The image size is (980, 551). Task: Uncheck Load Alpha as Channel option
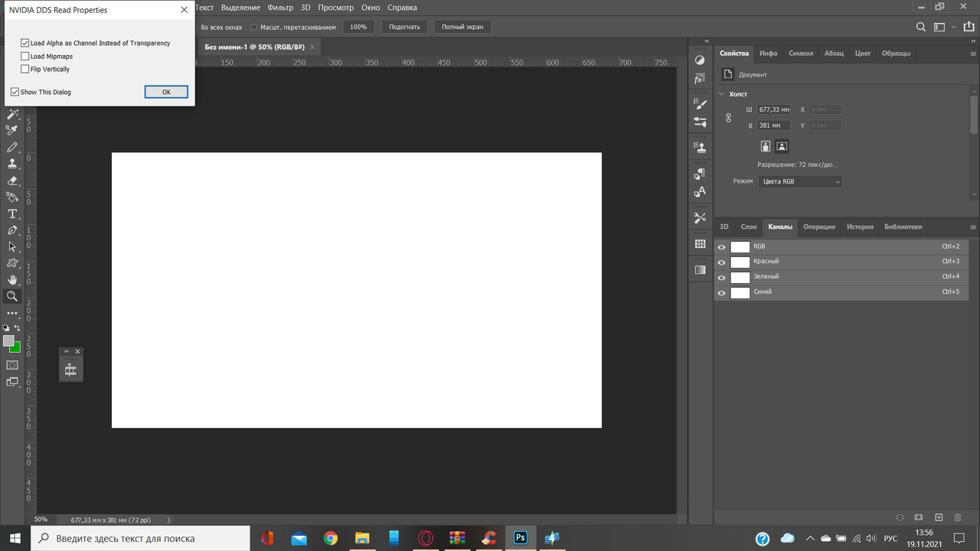(x=25, y=44)
